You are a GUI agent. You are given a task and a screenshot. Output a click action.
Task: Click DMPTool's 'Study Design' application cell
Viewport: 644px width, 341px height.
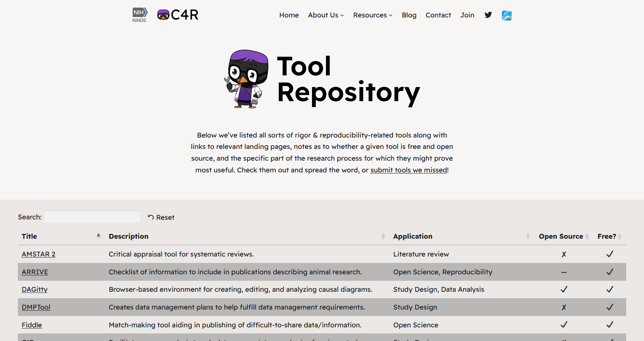tap(415, 307)
